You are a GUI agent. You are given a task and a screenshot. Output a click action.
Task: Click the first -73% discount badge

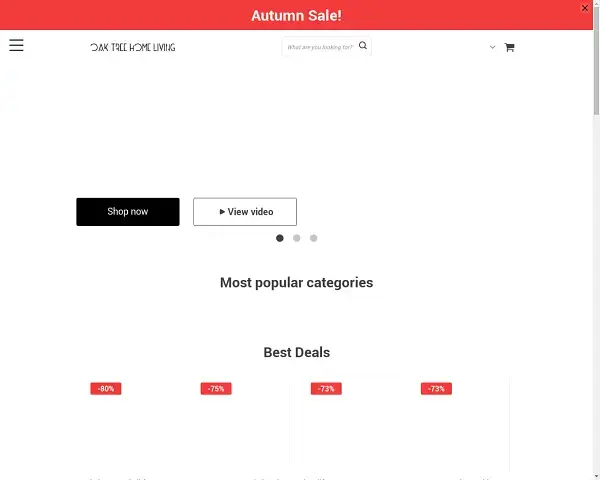[326, 388]
